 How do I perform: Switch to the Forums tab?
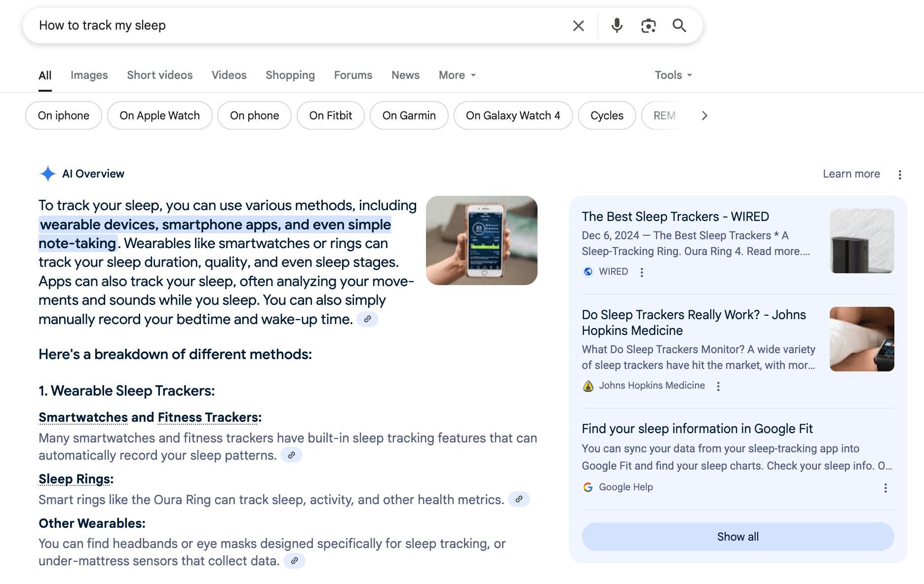[353, 75]
